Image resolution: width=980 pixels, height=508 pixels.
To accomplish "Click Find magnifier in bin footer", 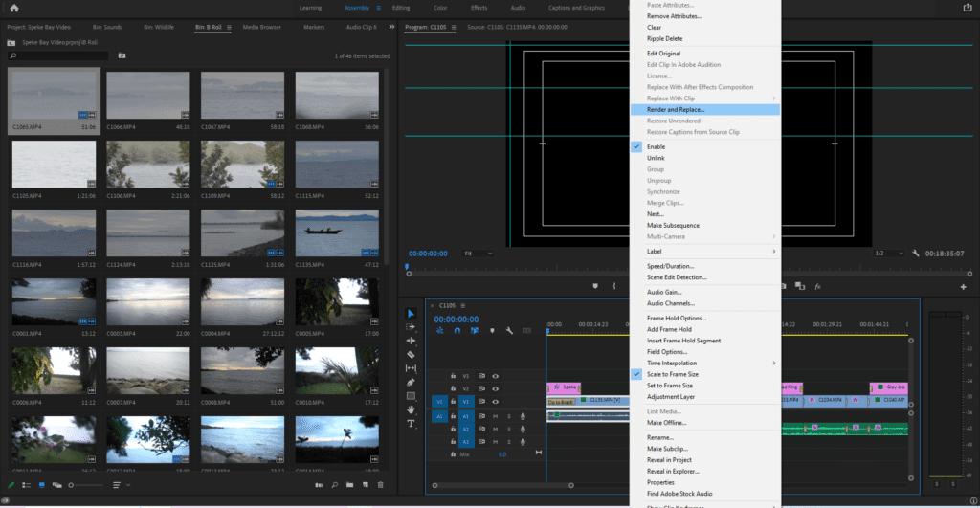I will (x=334, y=485).
